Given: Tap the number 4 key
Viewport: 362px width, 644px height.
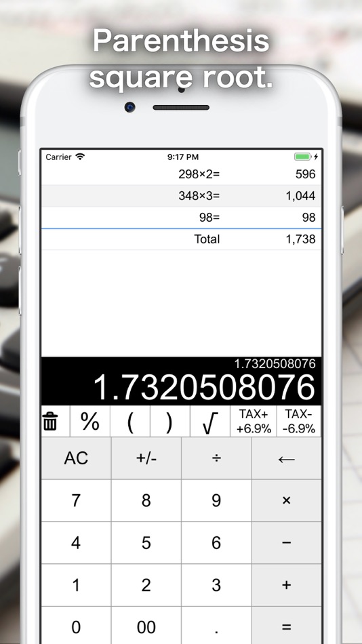Looking at the screenshot, I should pyautogui.click(x=76, y=543).
